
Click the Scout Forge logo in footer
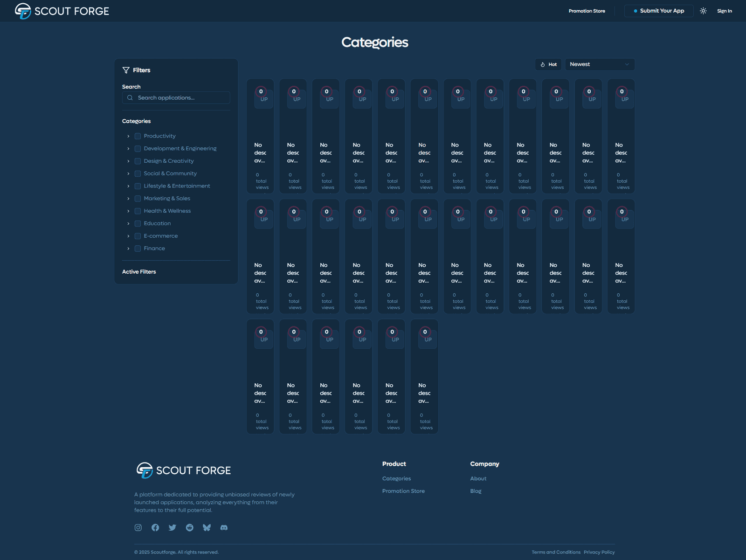tap(183, 470)
